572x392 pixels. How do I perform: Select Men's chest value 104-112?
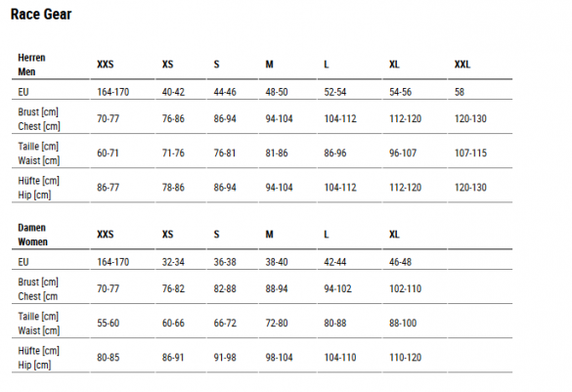click(340, 119)
